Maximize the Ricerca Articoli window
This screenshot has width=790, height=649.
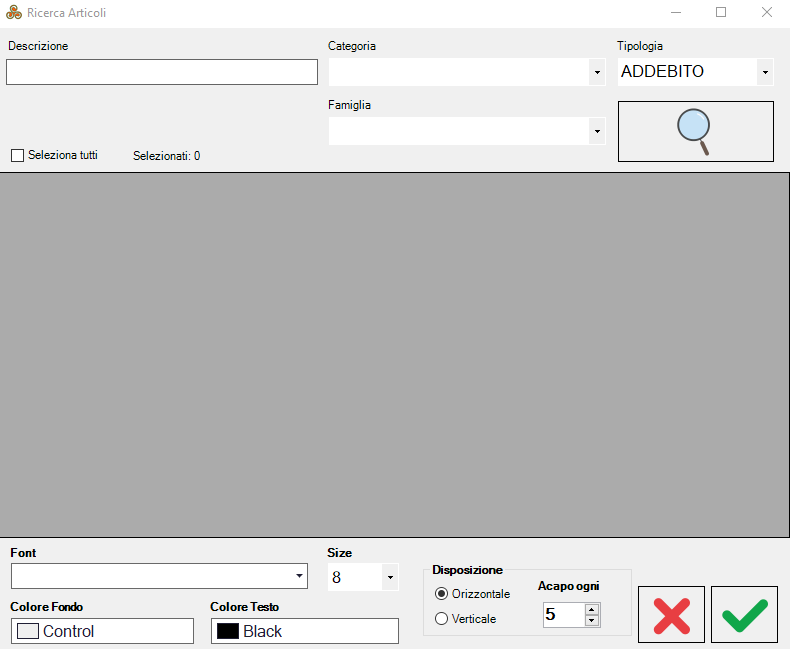pyautogui.click(x=721, y=13)
